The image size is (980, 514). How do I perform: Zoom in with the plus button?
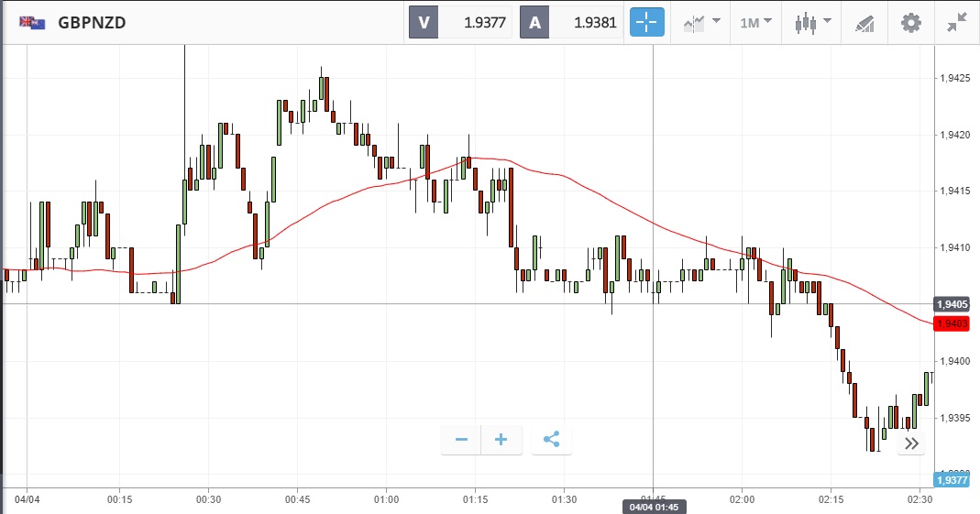point(501,440)
